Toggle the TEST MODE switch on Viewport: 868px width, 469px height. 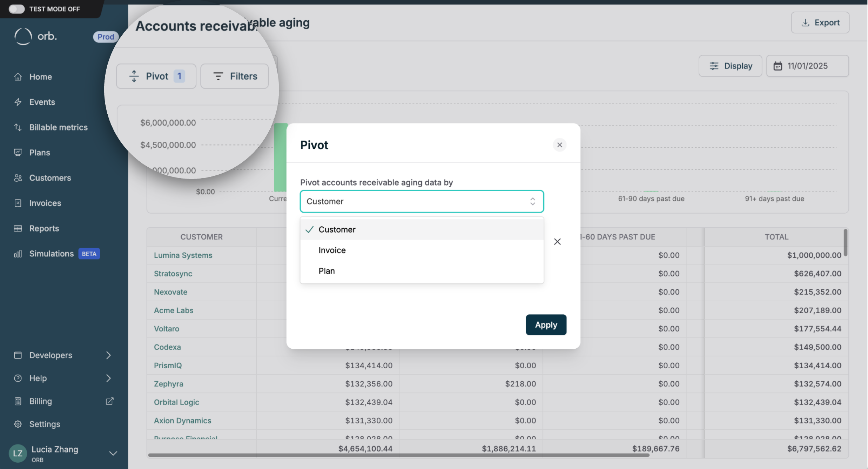coord(16,9)
